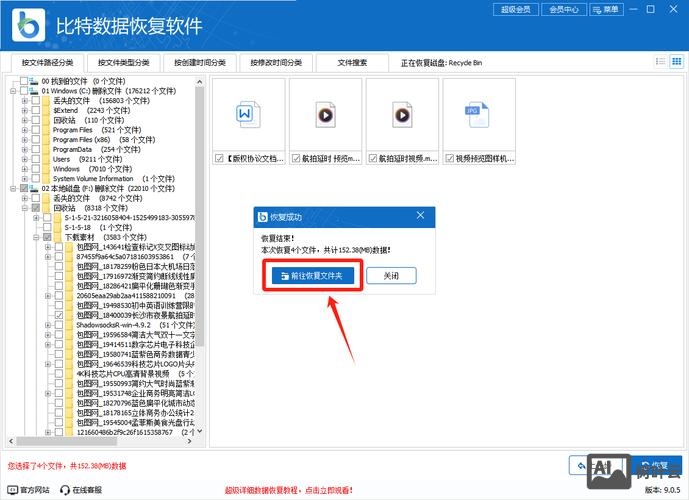Select the 航拍延时 预览 video icon

(325, 115)
